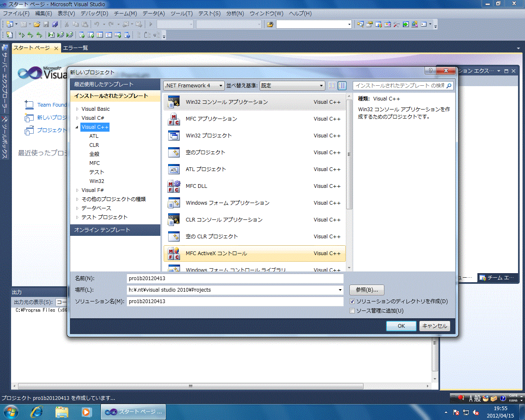
Task: Select the MFC ActiveX コントロール template icon
Action: [174, 253]
